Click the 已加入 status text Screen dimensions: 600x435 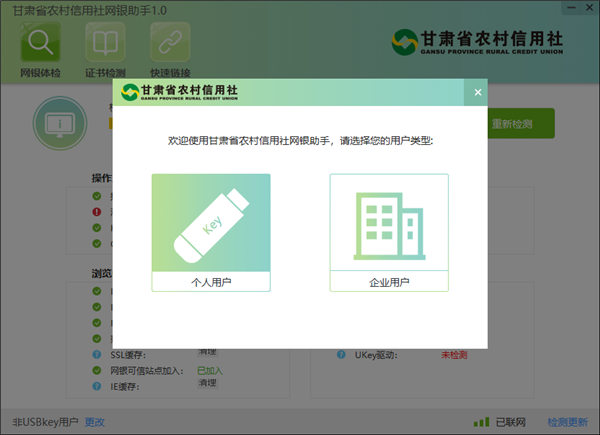click(210, 371)
